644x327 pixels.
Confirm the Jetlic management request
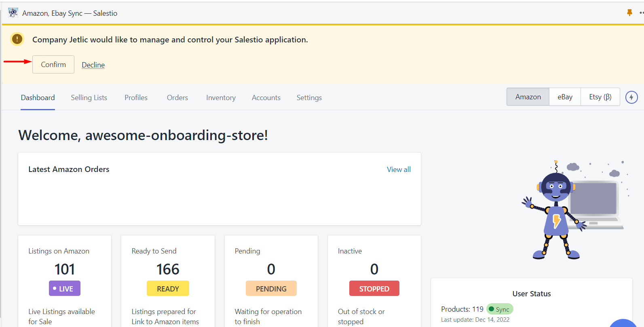(53, 65)
